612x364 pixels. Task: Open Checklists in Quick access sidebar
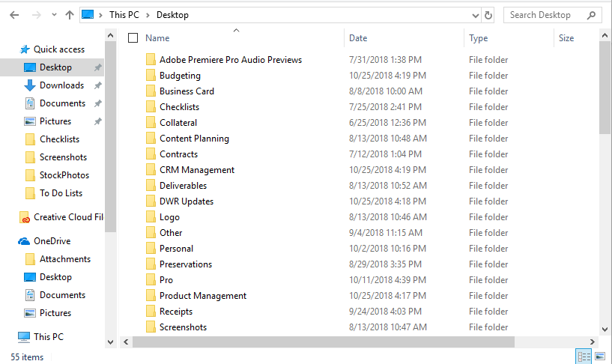pyautogui.click(x=59, y=139)
